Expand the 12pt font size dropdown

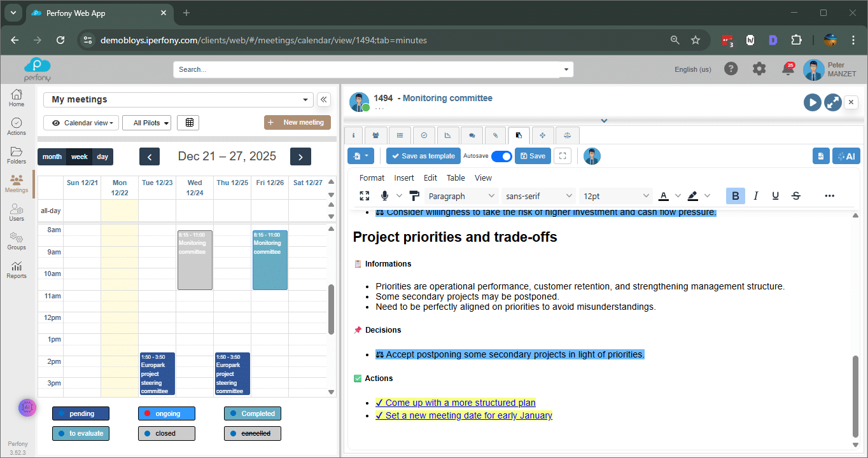click(616, 196)
